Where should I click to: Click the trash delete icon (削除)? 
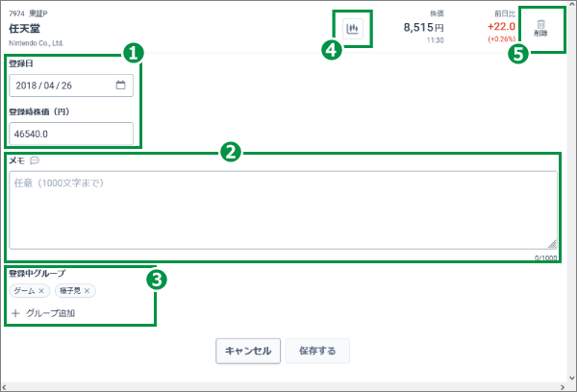pos(540,28)
